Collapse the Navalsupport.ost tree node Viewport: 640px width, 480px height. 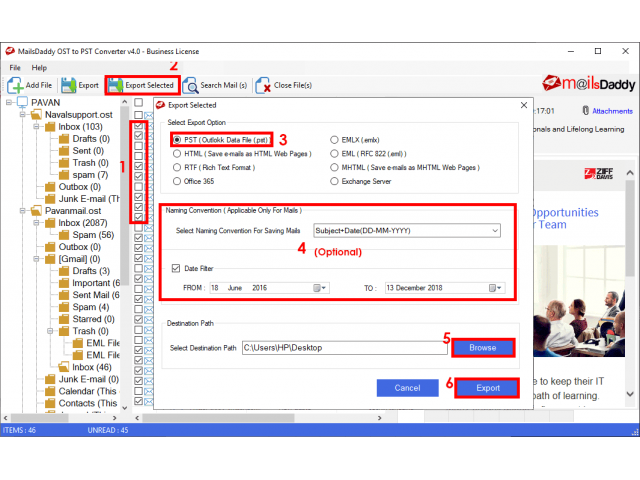[23, 115]
